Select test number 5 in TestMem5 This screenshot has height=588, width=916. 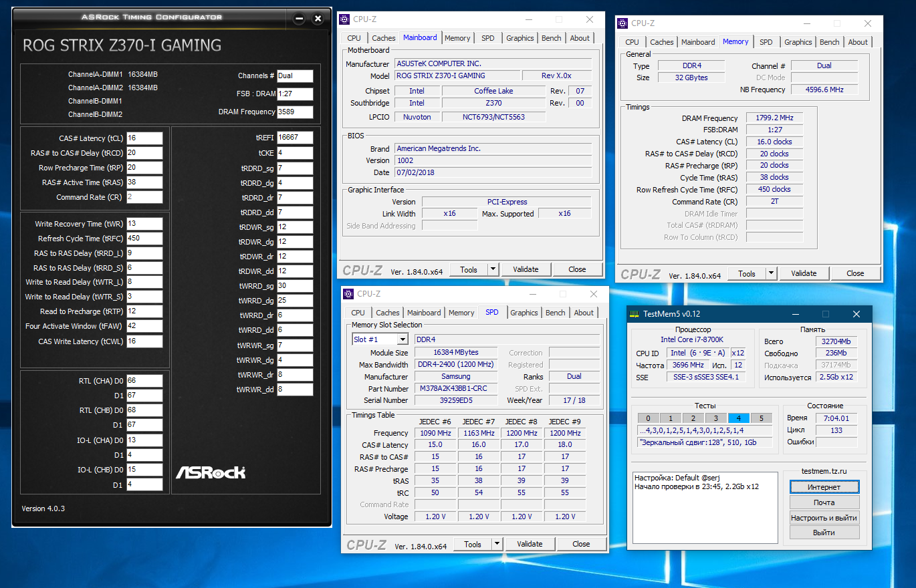(x=761, y=418)
